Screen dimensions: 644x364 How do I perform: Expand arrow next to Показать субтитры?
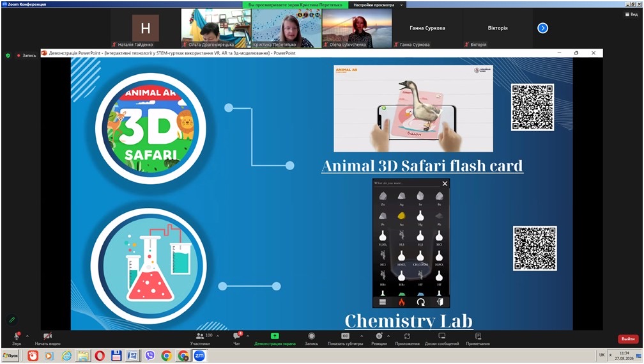[362, 336]
